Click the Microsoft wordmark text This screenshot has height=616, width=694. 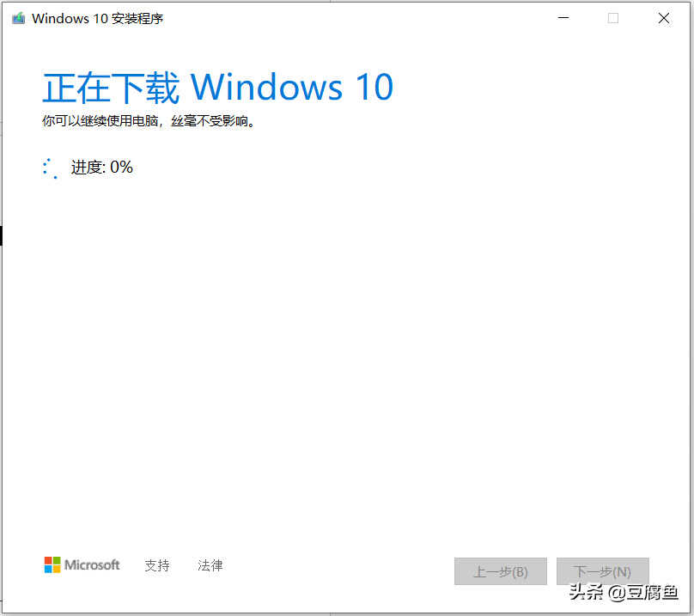pyautogui.click(x=92, y=564)
